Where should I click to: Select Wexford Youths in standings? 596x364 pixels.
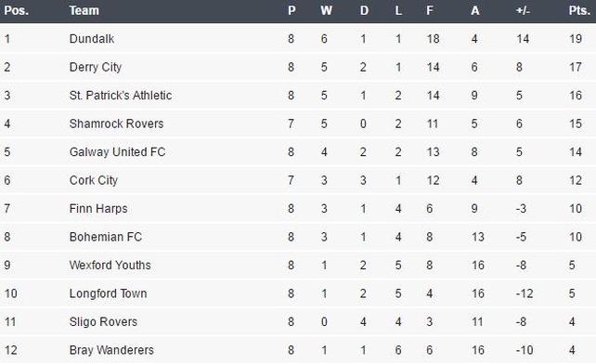(110, 266)
